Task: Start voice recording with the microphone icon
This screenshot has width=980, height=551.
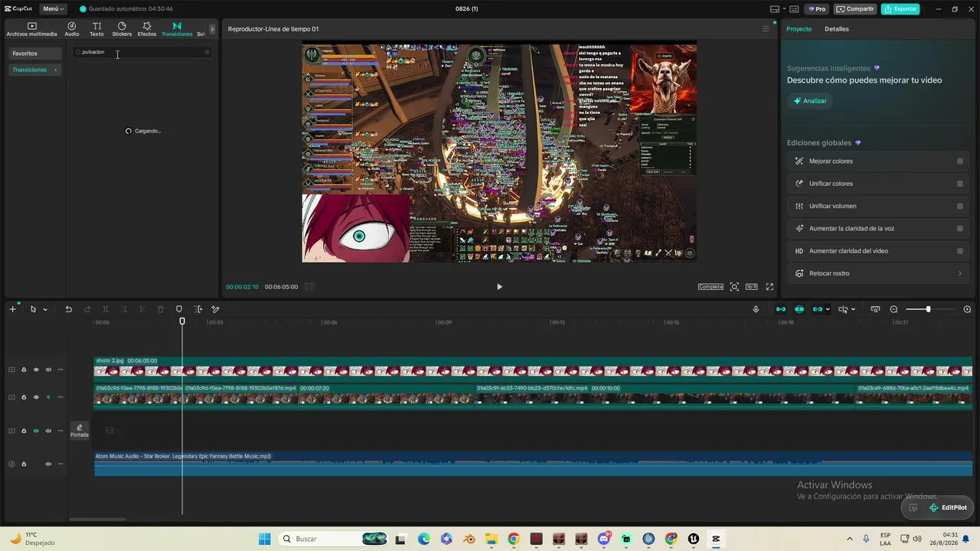Action: click(x=756, y=309)
